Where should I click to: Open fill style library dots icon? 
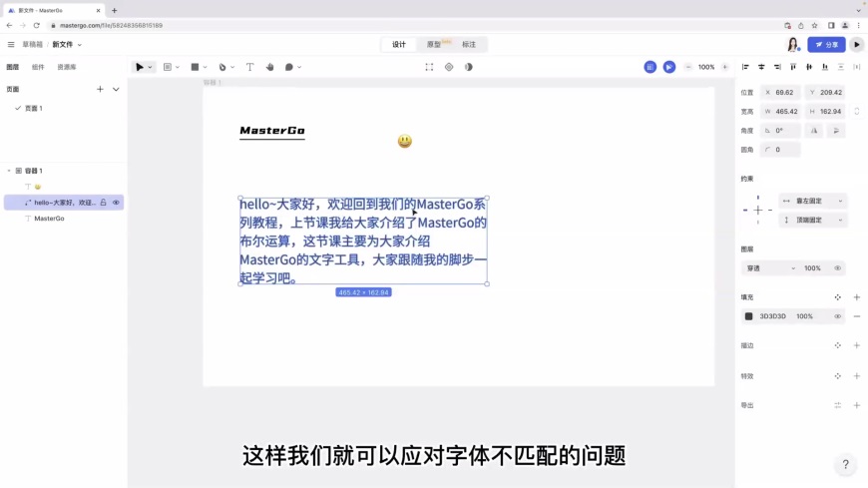837,297
